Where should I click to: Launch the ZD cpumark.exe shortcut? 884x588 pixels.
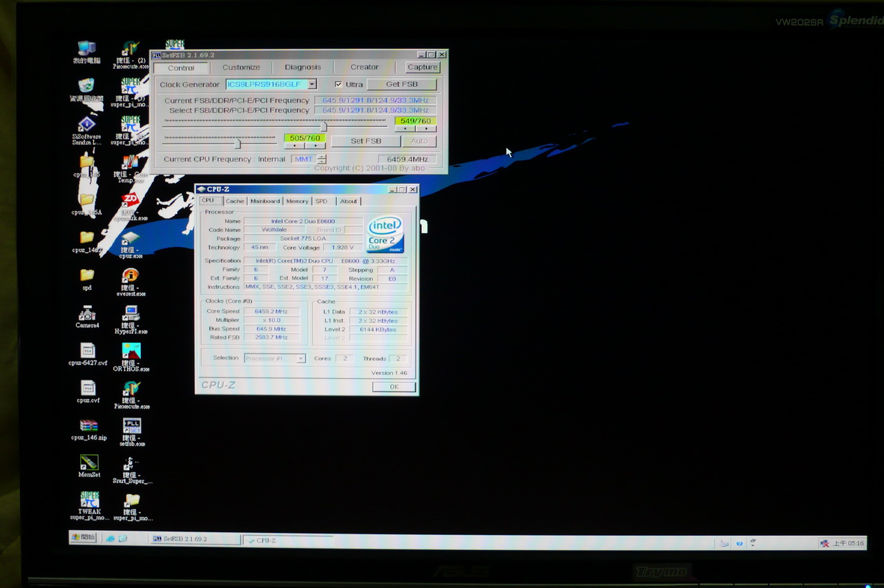click(130, 207)
